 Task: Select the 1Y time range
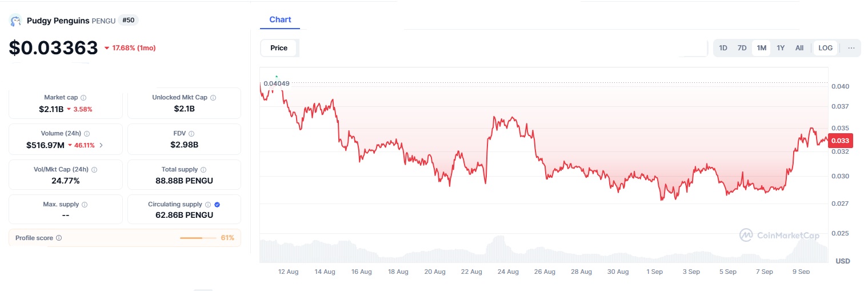pyautogui.click(x=781, y=48)
